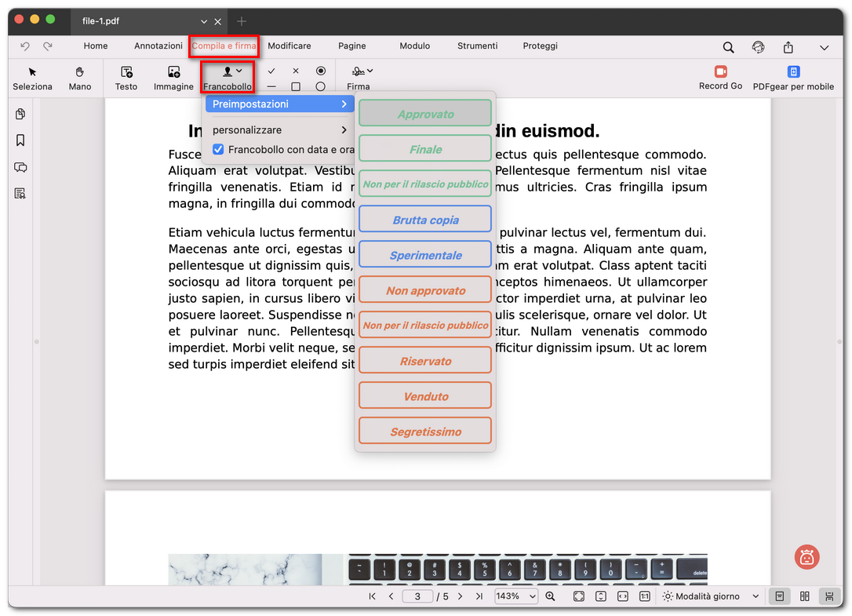Viewport: 852px width, 616px height.
Task: Switch to the Annotazioni tab
Action: (158, 46)
